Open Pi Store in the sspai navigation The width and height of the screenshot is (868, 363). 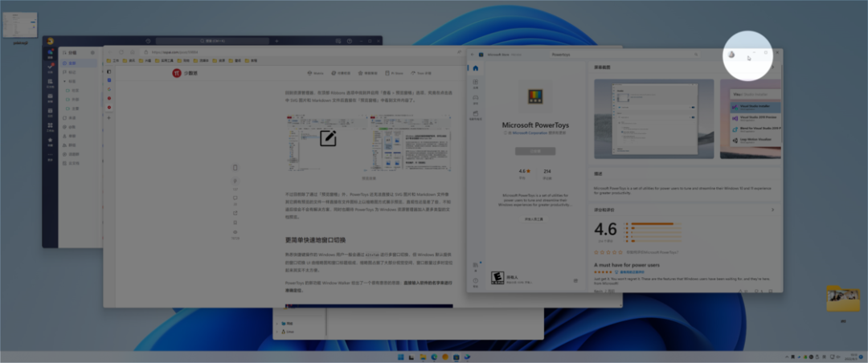[x=394, y=73]
